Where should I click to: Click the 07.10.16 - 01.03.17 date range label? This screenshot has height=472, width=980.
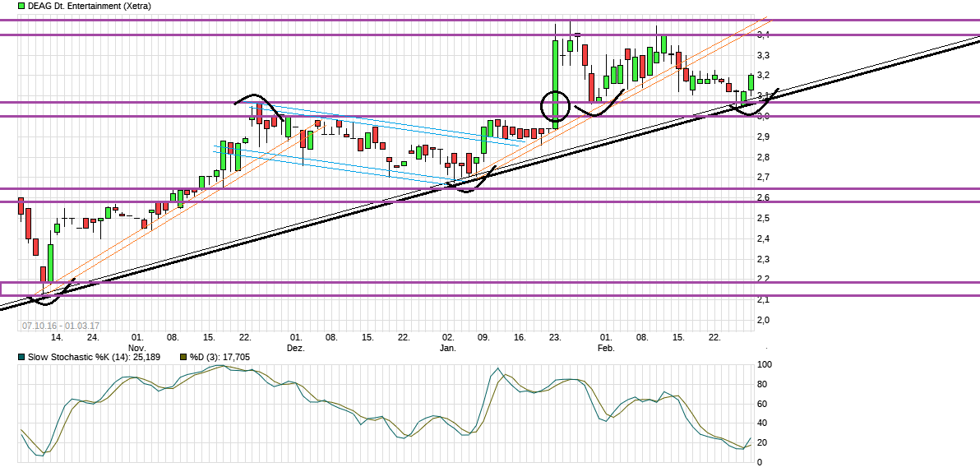coord(61,326)
